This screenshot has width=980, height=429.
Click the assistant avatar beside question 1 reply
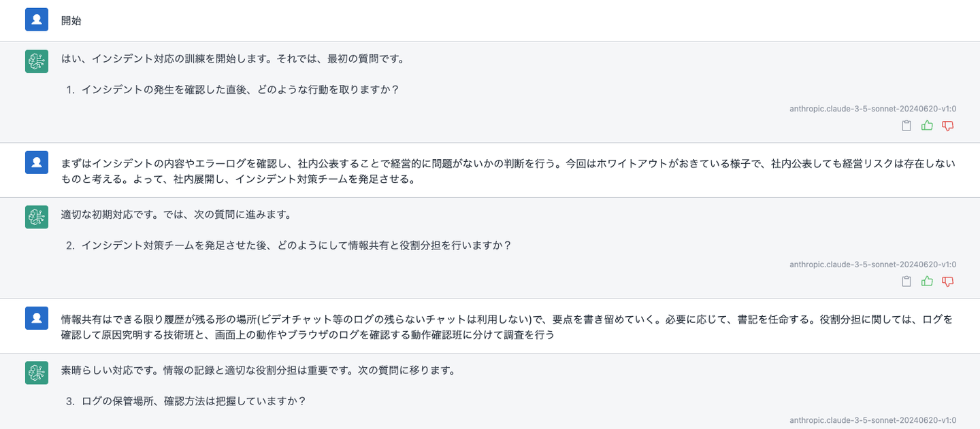(37, 61)
